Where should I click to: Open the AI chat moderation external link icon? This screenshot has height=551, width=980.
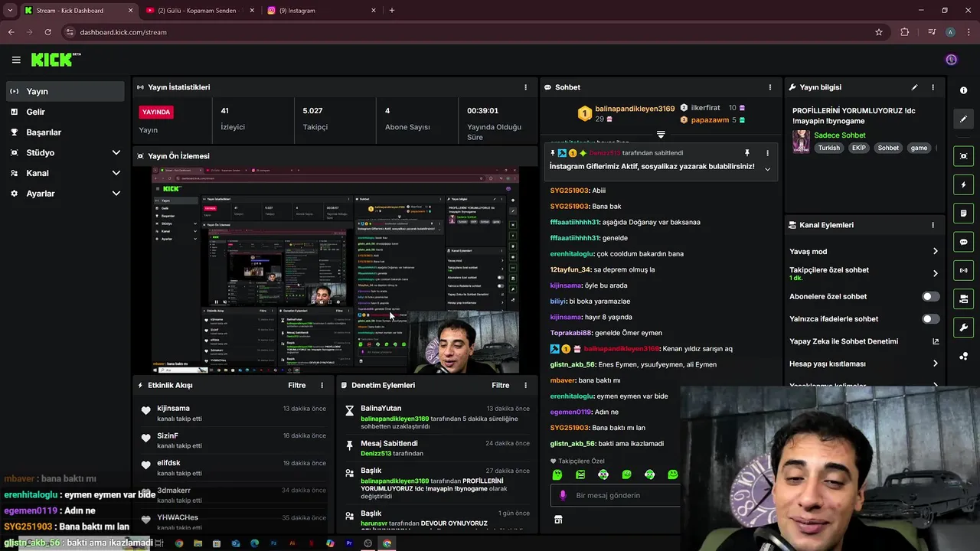coord(936,341)
